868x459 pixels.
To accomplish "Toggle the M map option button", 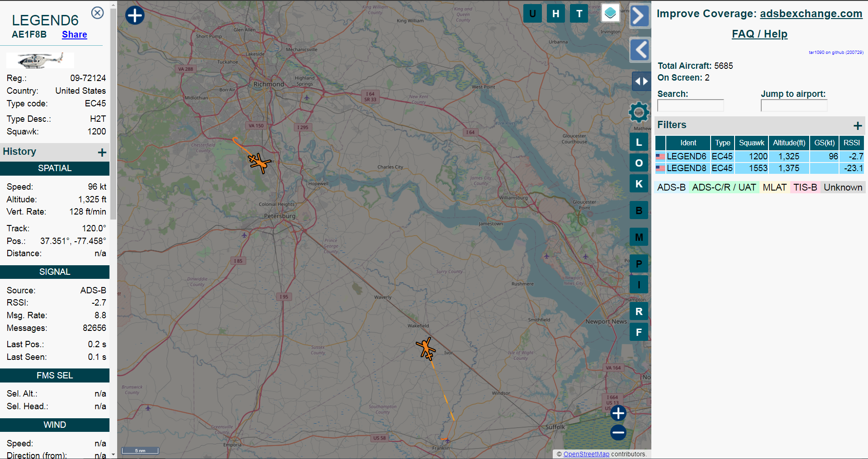I will 639,237.
